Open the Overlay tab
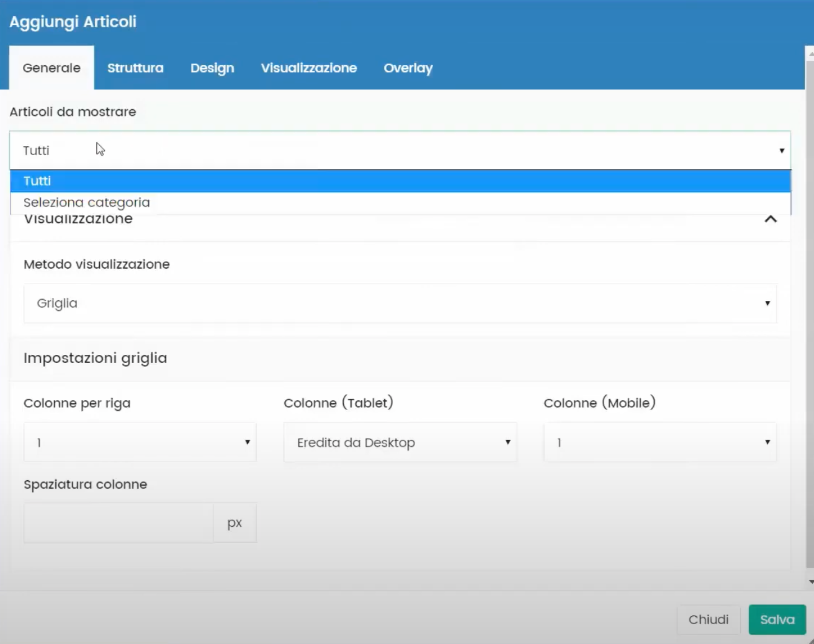Viewport: 814px width, 644px height. point(408,68)
